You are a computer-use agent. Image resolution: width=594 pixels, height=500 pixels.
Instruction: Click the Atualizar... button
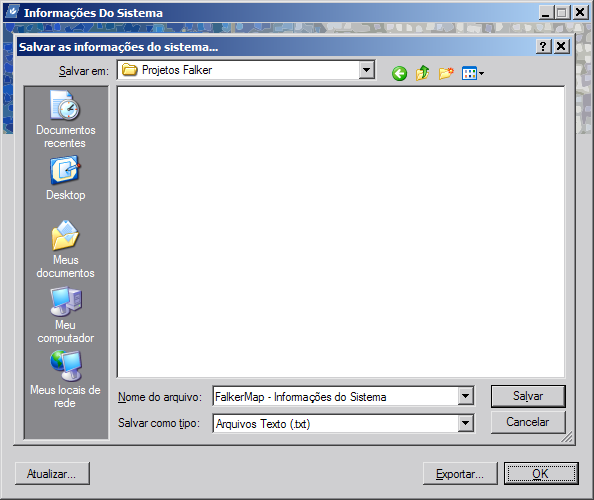click(52, 473)
